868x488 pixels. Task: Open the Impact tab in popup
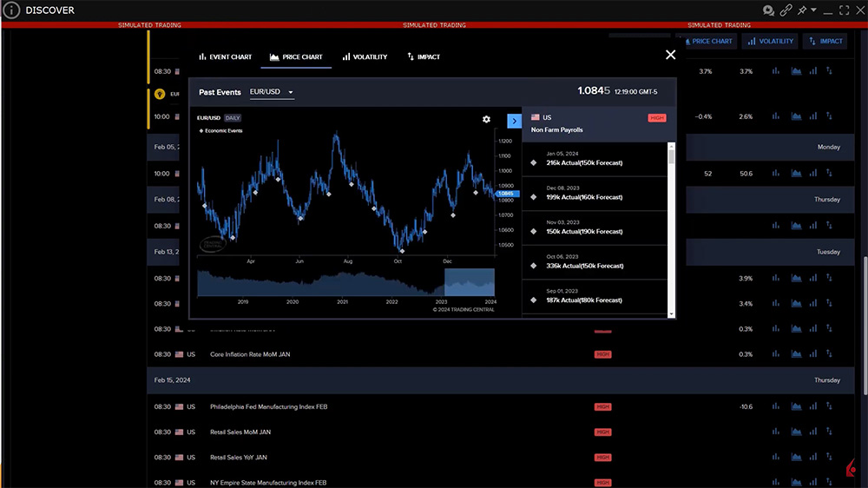click(x=424, y=57)
